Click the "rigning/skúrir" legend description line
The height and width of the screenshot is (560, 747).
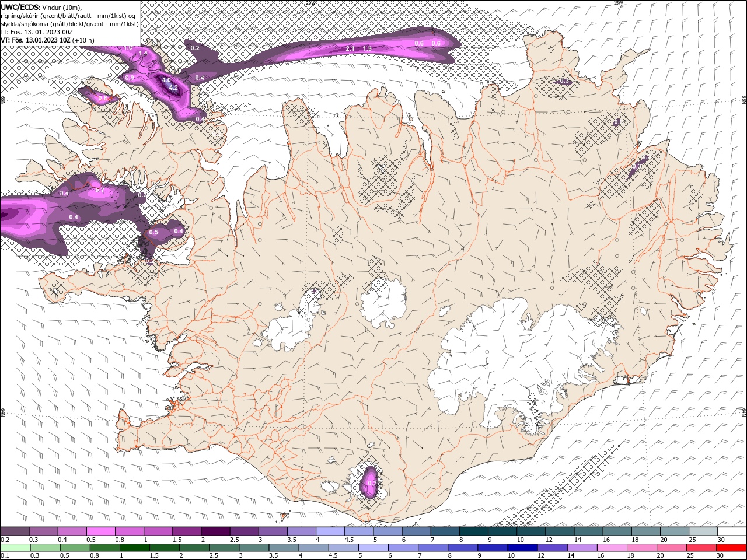(68, 16)
